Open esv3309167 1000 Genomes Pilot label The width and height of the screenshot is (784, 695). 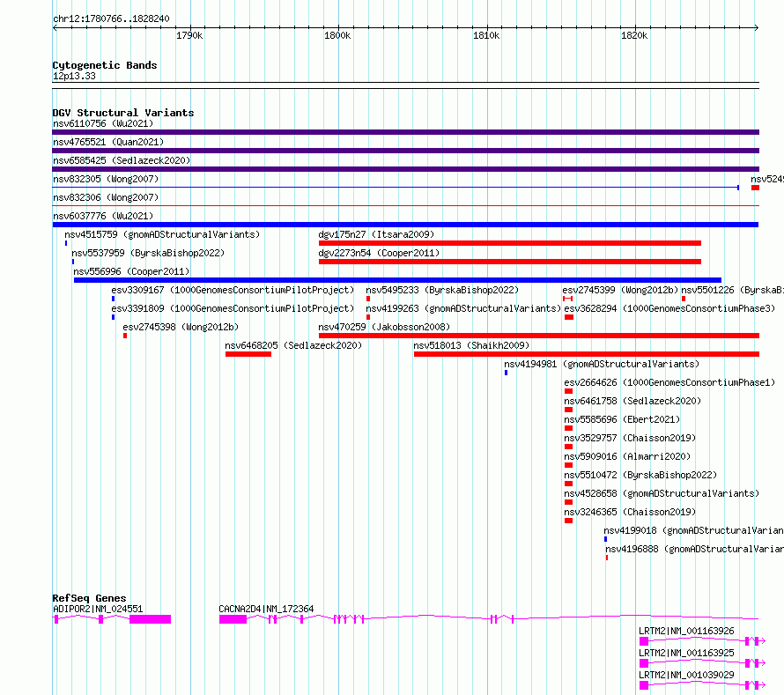(233, 290)
